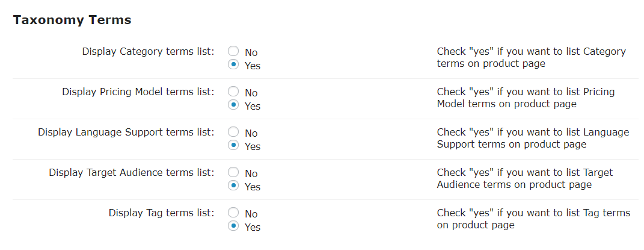The height and width of the screenshot is (250, 644).
Task: Click the Tag terms help description text
Action: (533, 219)
